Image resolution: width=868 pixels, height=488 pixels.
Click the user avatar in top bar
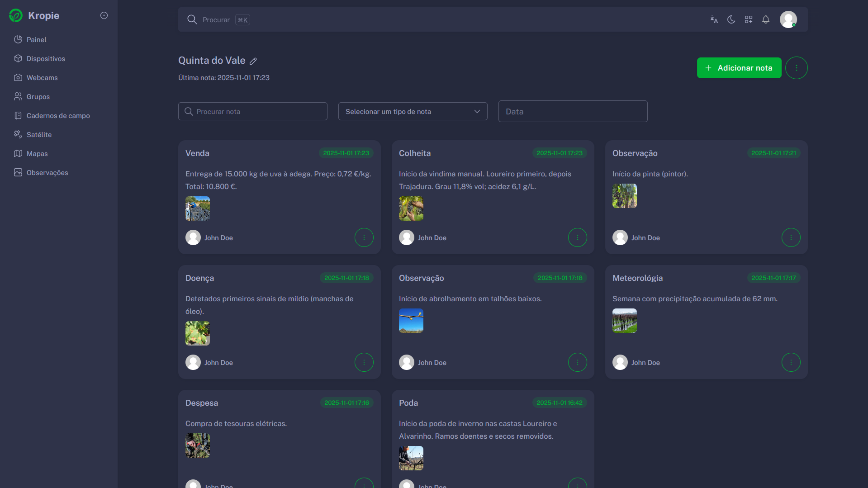[x=788, y=19]
